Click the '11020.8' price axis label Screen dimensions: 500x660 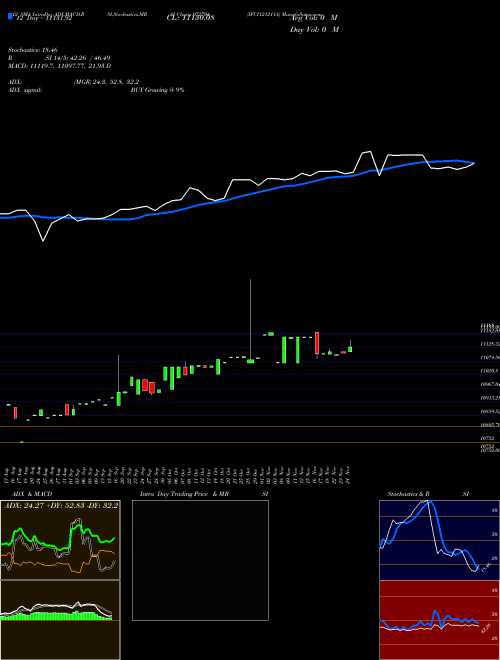[x=489, y=371]
